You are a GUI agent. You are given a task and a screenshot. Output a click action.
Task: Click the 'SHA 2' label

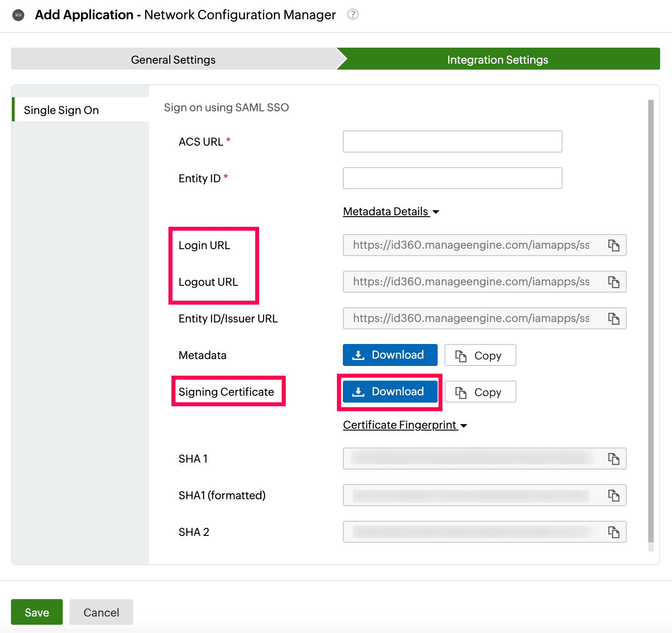point(194,532)
